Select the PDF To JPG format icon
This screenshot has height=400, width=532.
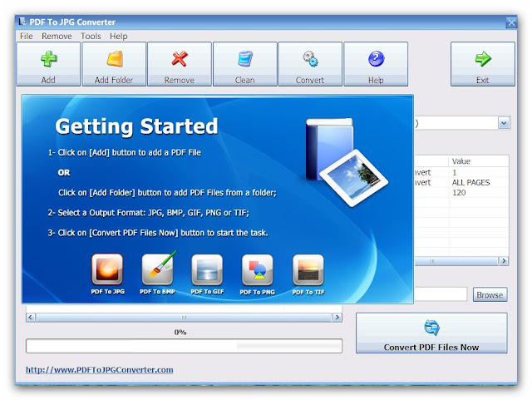coord(106,270)
